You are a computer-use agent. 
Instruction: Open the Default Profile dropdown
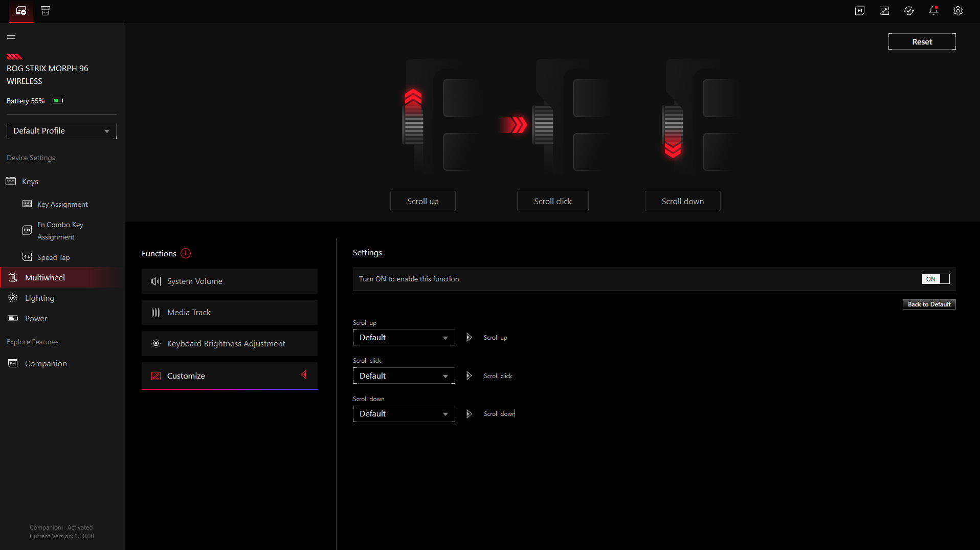61,131
